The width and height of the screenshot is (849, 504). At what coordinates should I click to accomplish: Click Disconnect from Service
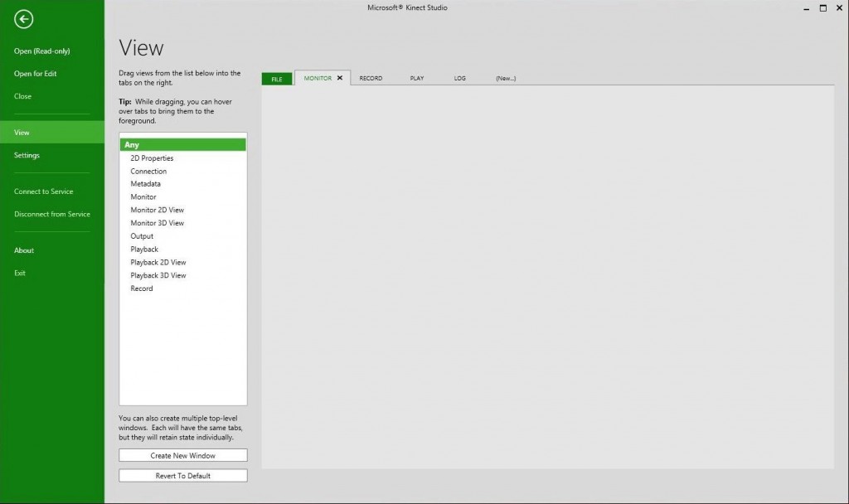coord(52,214)
